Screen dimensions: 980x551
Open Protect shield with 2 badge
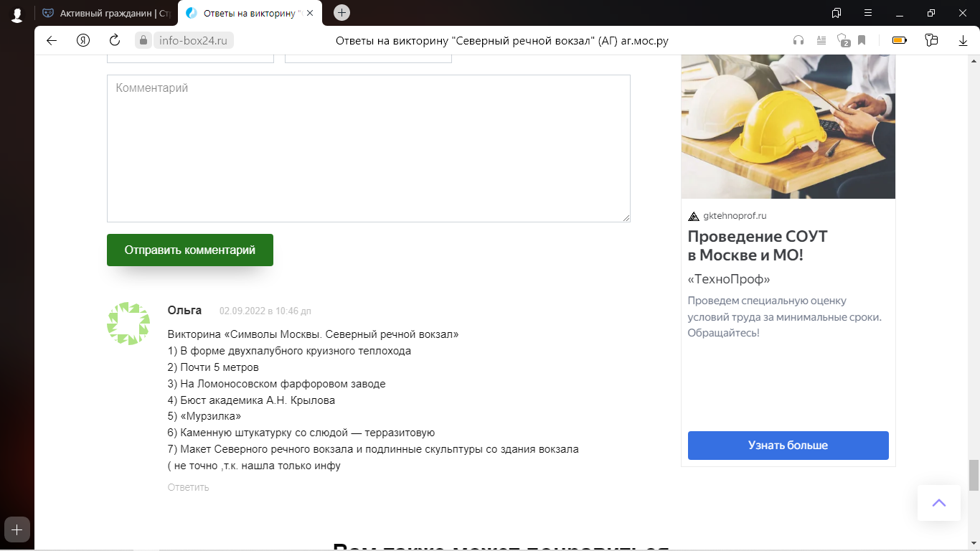point(844,40)
